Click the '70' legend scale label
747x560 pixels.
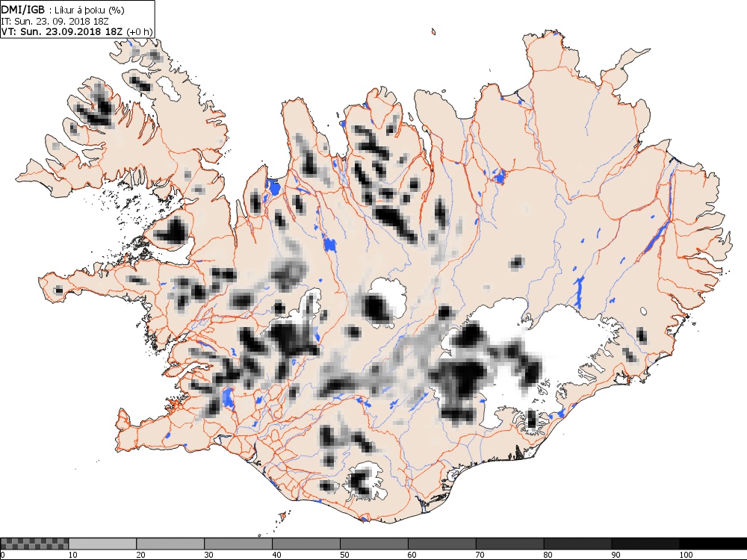pyautogui.click(x=480, y=555)
